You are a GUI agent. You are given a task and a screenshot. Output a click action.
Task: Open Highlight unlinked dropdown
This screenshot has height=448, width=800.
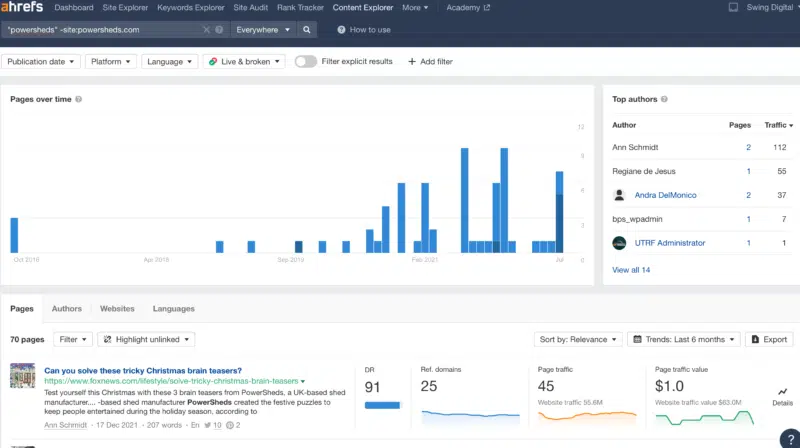pos(146,339)
